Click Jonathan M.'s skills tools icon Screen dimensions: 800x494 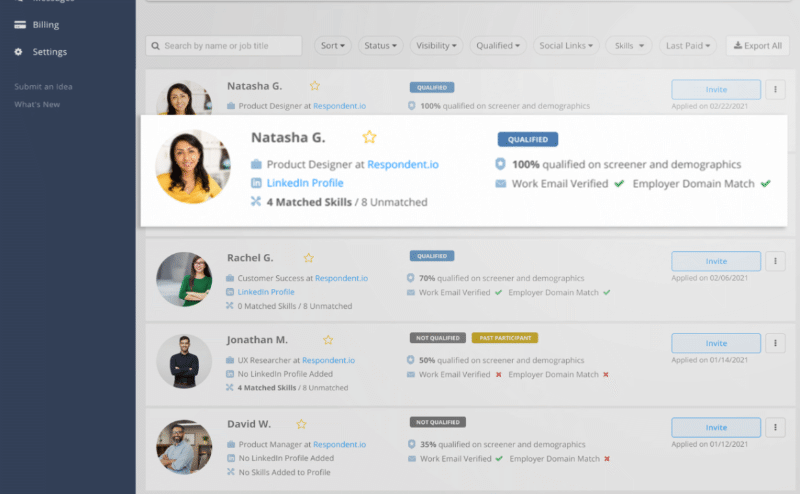pos(230,388)
